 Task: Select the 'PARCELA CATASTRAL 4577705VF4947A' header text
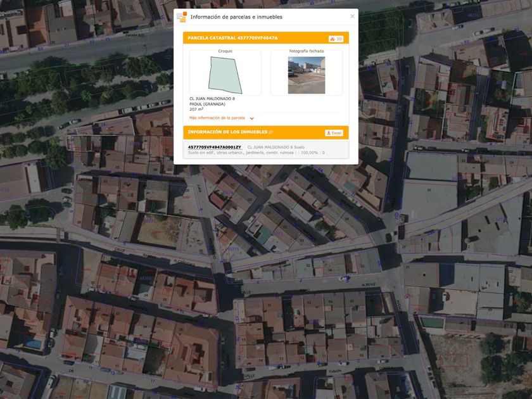tap(232, 38)
